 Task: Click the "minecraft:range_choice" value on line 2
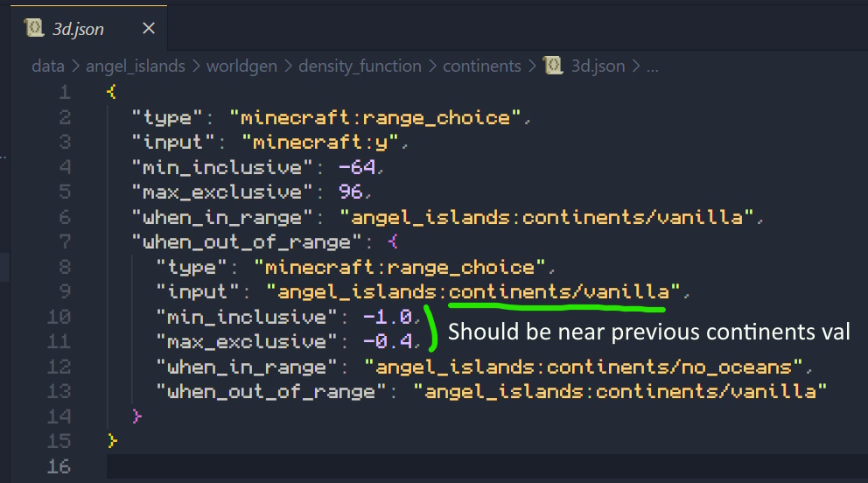tap(375, 117)
